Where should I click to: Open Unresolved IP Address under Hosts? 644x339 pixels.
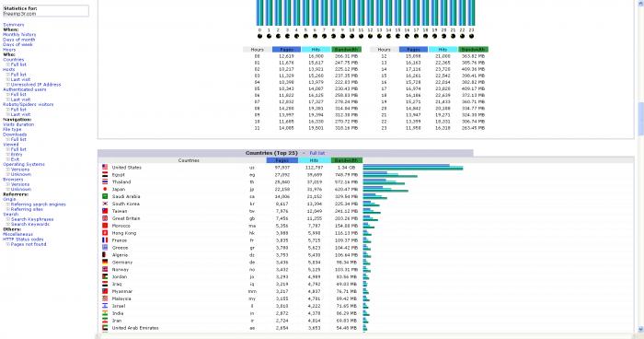click(36, 85)
